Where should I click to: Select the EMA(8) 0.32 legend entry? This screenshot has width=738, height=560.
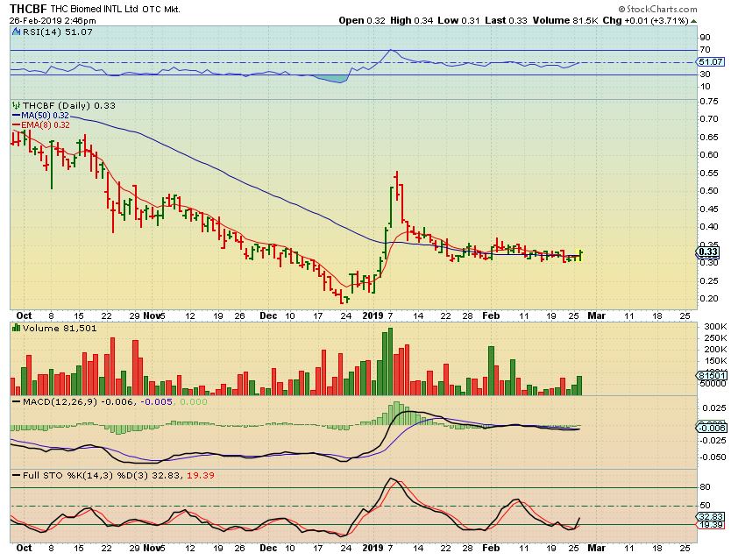pyautogui.click(x=41, y=125)
